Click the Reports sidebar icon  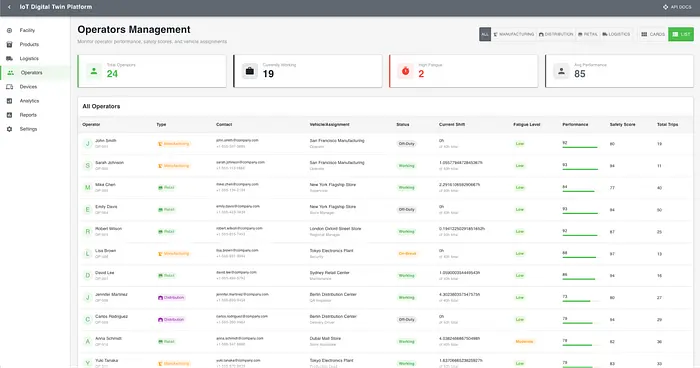point(9,115)
